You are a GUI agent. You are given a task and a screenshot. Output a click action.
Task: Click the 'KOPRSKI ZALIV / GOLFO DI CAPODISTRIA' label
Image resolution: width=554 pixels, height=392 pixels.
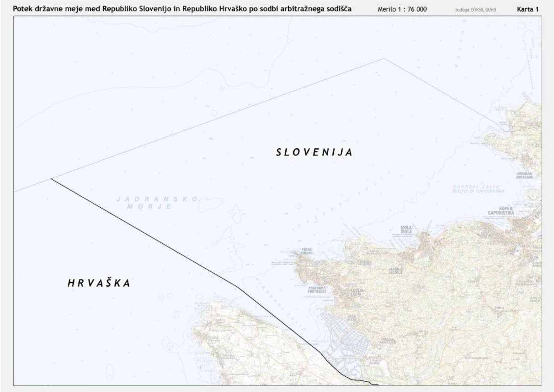pos(478,188)
